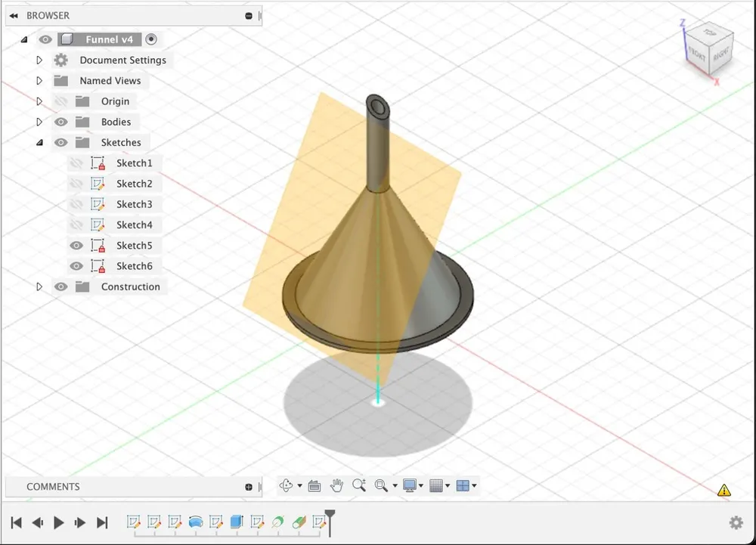
Task: Select the Orbit tool in navigation bar
Action: [x=287, y=485]
